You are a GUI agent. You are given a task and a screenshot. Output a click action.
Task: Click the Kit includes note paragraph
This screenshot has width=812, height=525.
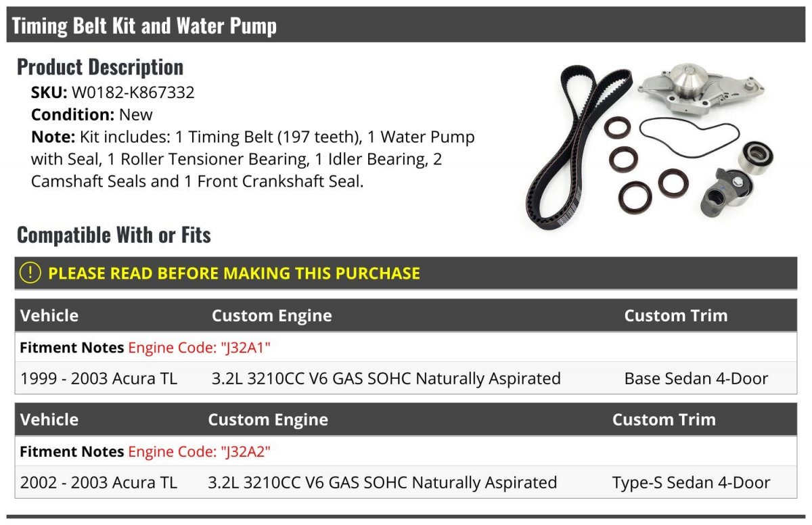coord(253,160)
